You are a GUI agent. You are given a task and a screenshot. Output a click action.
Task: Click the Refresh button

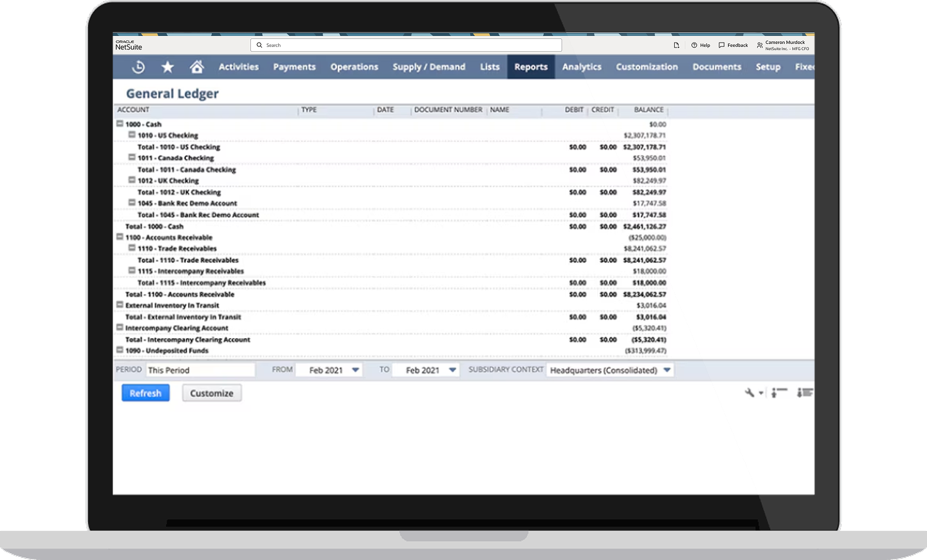tap(145, 393)
